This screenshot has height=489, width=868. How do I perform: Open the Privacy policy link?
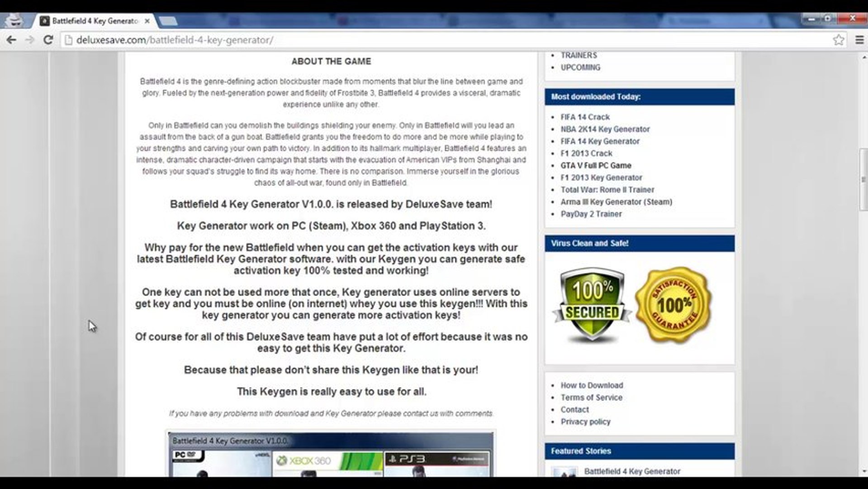click(585, 422)
